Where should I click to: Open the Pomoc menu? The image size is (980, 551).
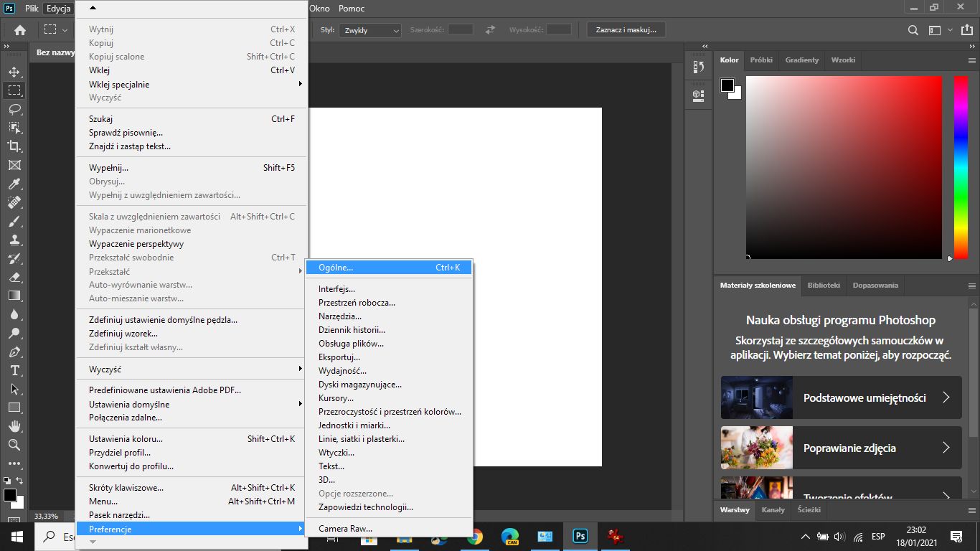(352, 8)
